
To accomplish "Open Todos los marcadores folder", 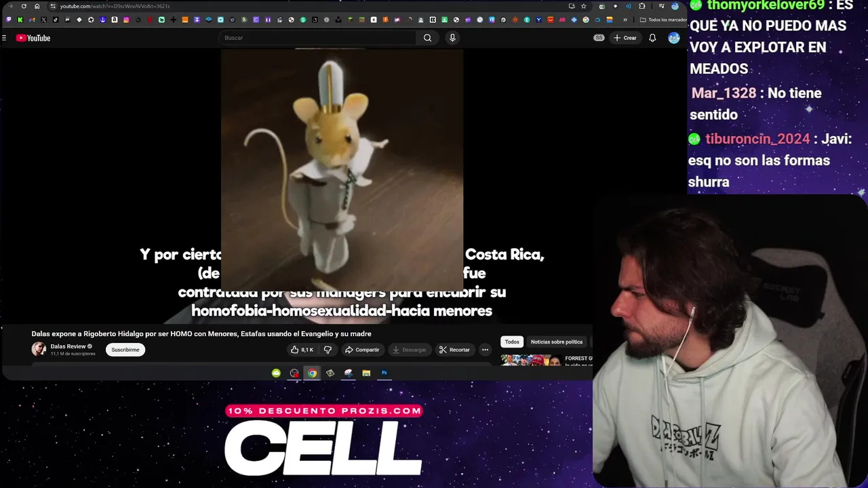I will click(x=663, y=20).
